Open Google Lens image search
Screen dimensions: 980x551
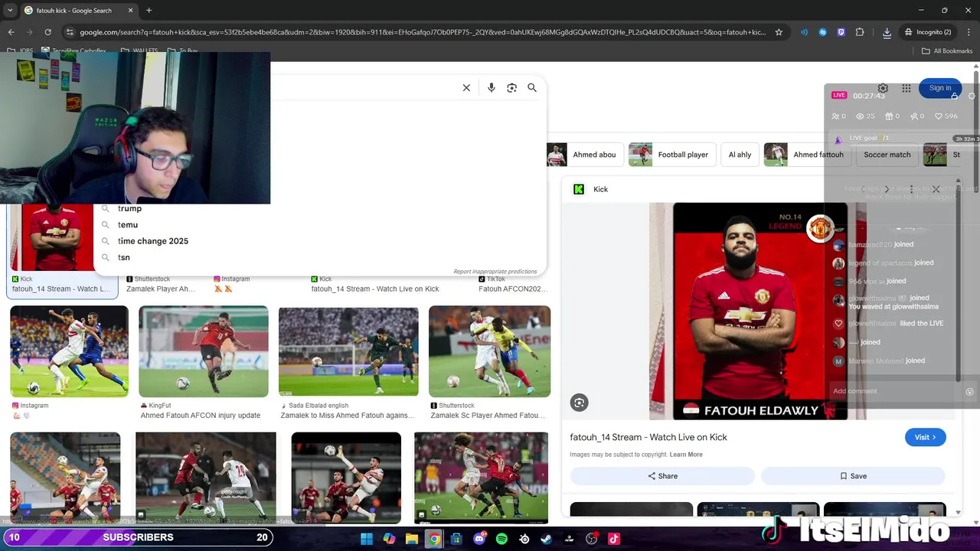click(511, 88)
